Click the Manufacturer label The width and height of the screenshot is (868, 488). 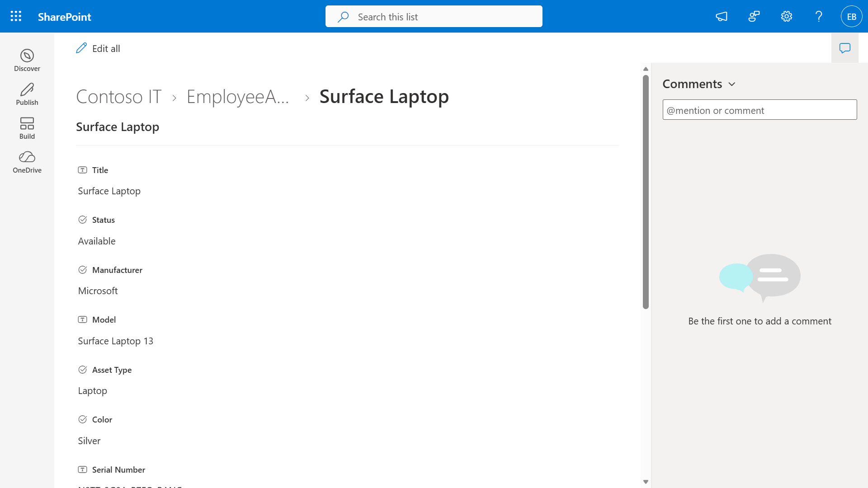pyautogui.click(x=117, y=270)
